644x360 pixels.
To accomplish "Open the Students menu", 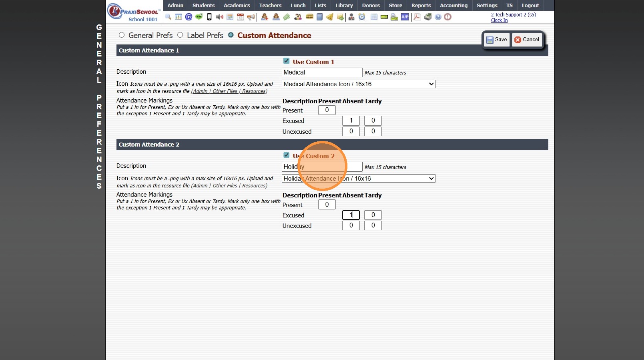I will (x=203, y=6).
